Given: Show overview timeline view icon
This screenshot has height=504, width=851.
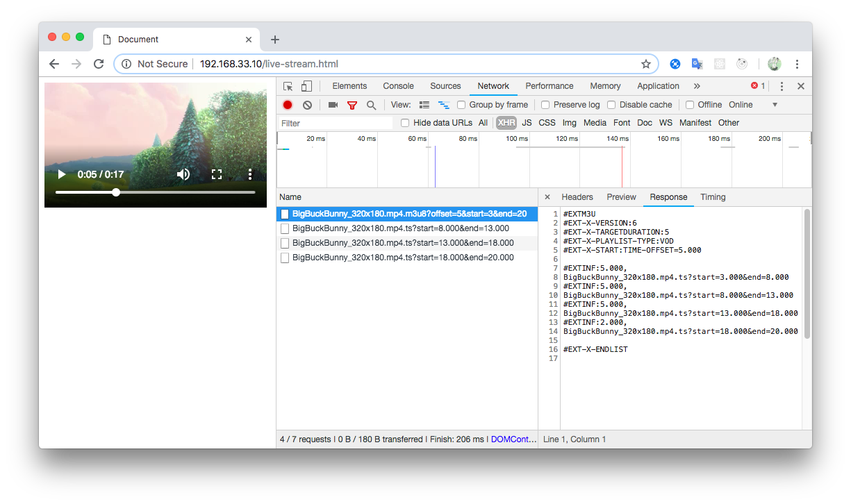Looking at the screenshot, I should (x=444, y=104).
